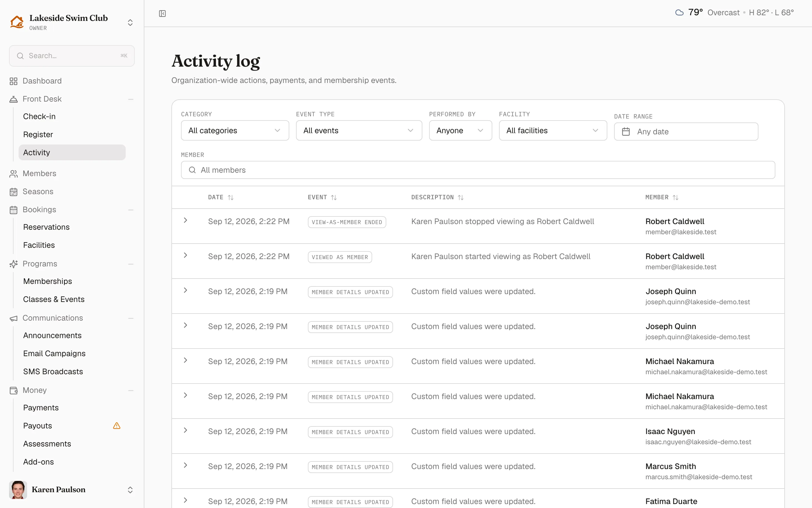The height and width of the screenshot is (508, 812).
Task: Click the member search magnifier icon
Action: [192, 170]
